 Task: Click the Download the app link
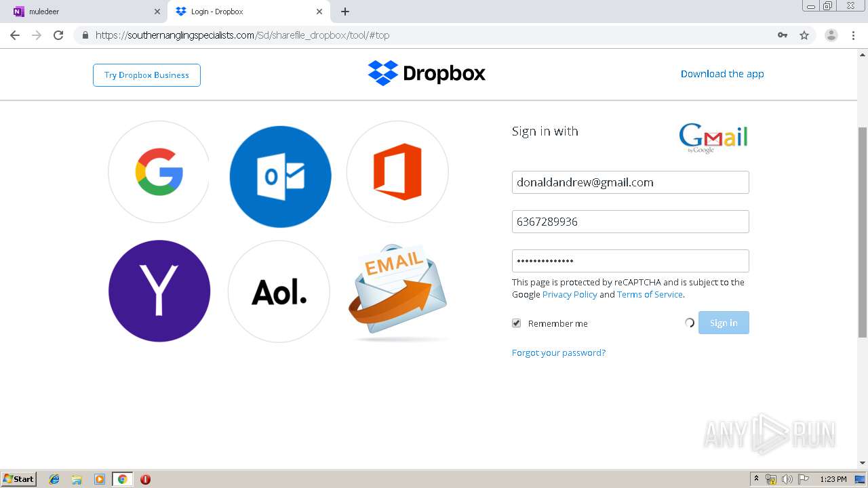pos(722,74)
